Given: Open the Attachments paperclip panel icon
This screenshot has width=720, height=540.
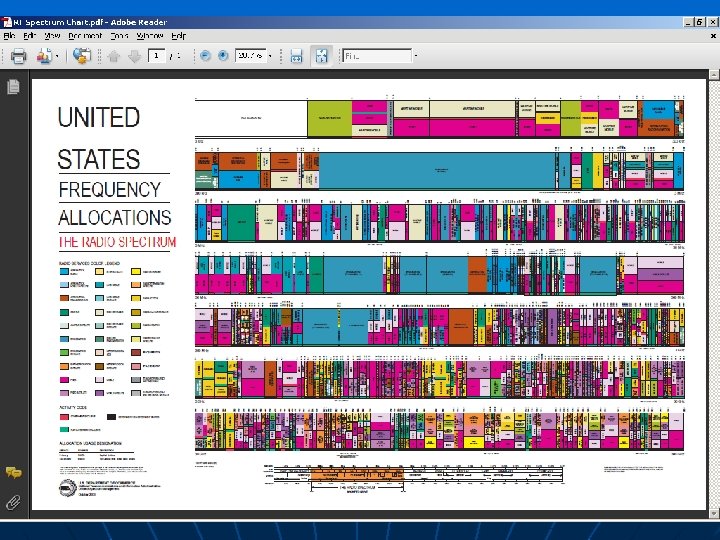Looking at the screenshot, I should pyautogui.click(x=13, y=502).
